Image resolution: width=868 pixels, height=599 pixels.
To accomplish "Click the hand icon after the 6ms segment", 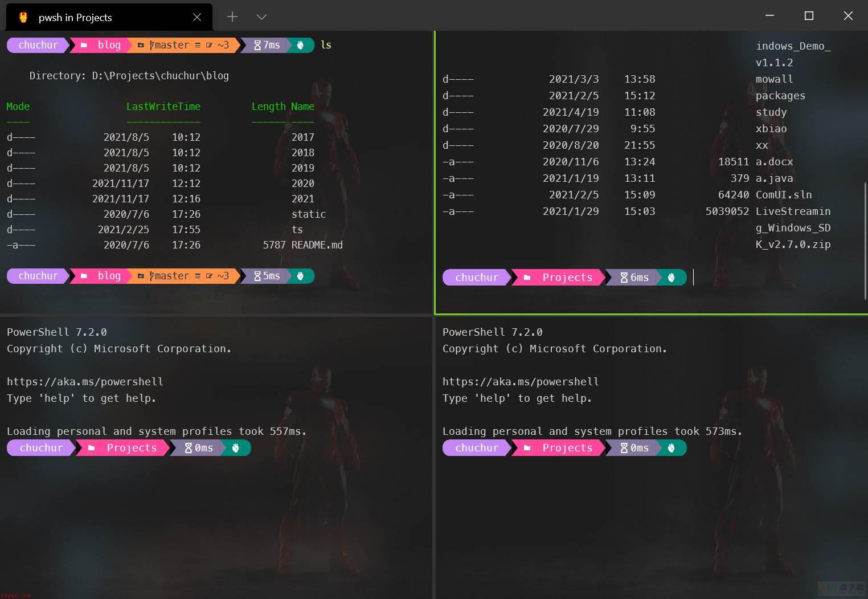I will point(672,278).
